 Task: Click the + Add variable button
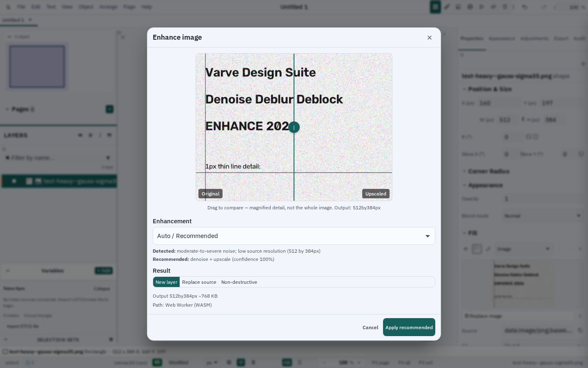[x=104, y=271]
